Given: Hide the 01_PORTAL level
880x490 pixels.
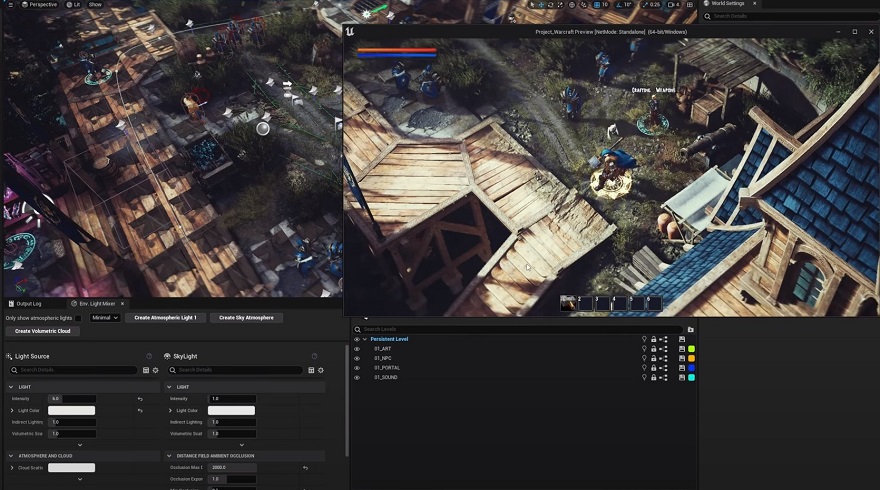Looking at the screenshot, I should point(357,368).
